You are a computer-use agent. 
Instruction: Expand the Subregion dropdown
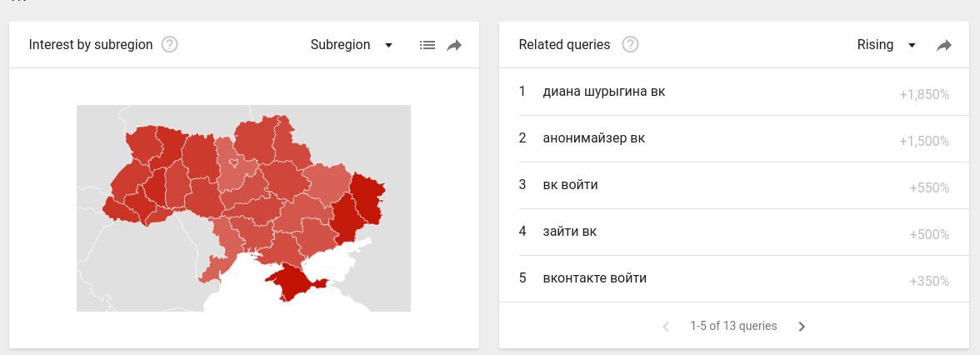coord(351,45)
